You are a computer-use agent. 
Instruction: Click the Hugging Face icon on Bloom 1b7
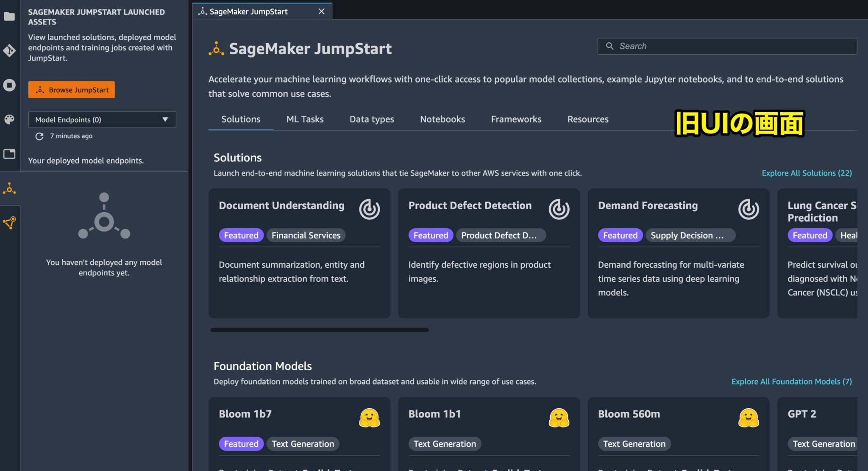[x=369, y=418]
